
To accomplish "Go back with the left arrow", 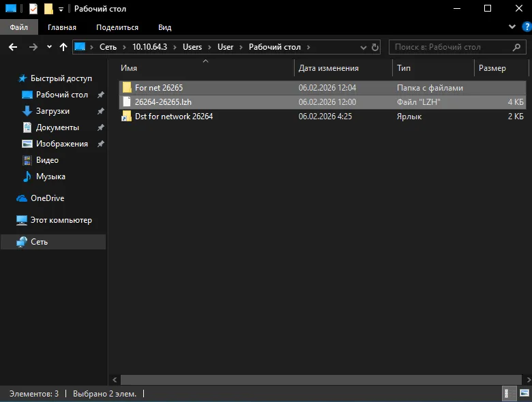I will [13, 47].
